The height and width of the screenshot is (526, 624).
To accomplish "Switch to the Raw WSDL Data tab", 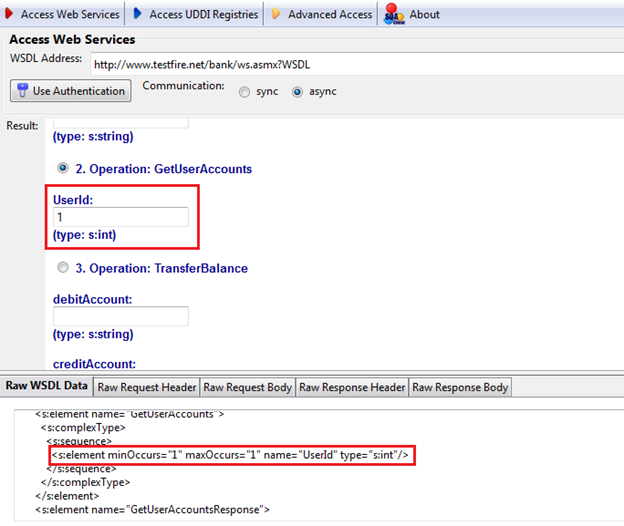I will pyautogui.click(x=47, y=387).
